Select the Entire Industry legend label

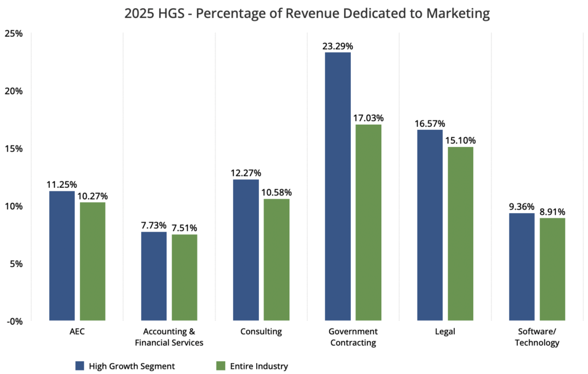259,365
